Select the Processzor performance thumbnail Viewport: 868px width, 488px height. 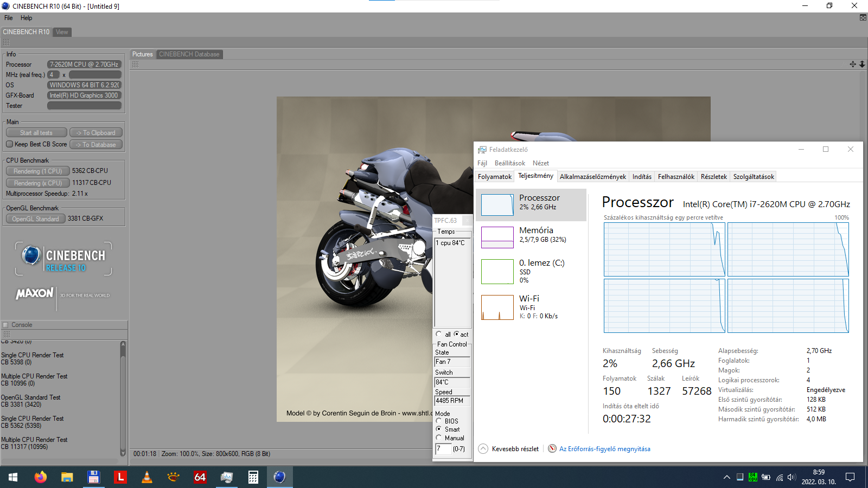pos(497,205)
